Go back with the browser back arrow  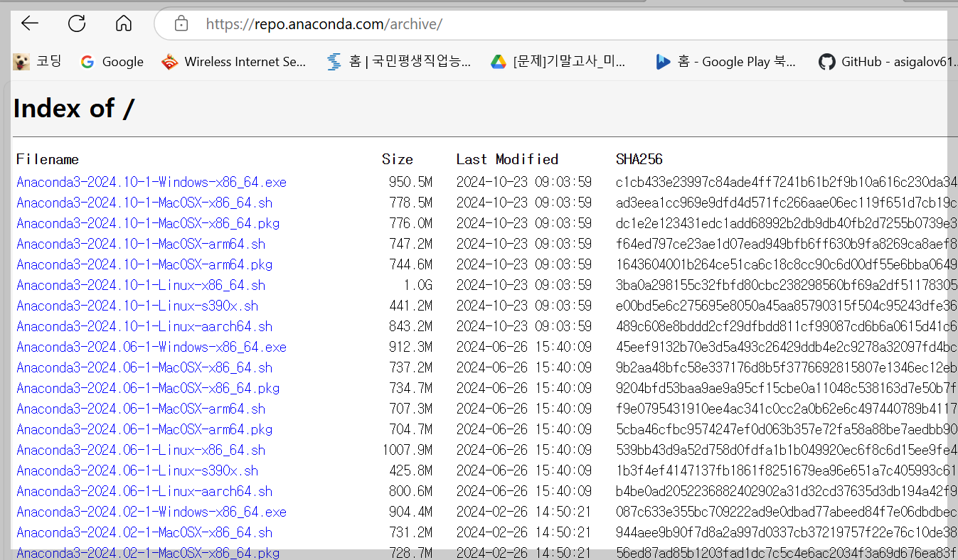[30, 23]
